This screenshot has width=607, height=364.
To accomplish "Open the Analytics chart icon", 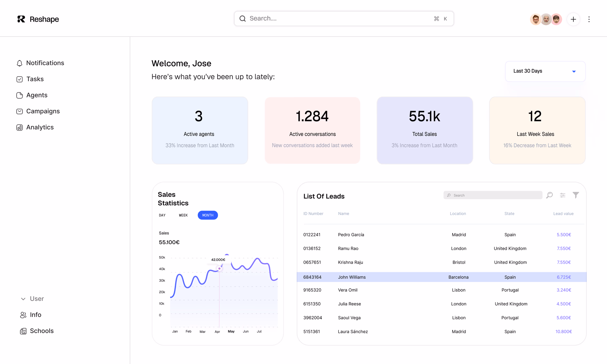I will pyautogui.click(x=20, y=127).
